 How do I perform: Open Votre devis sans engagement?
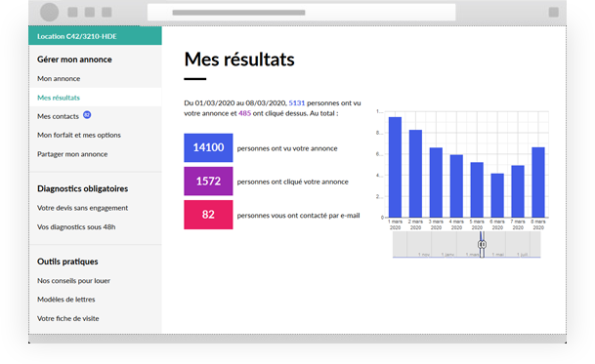[82, 208]
